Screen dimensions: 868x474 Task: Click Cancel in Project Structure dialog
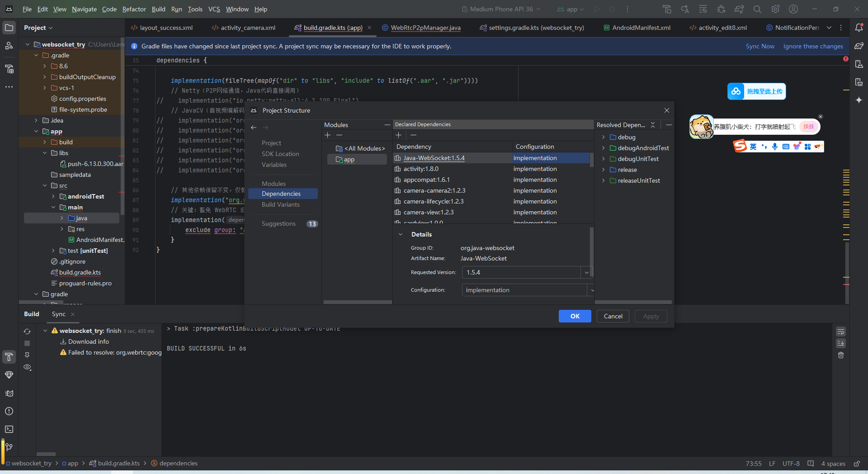click(613, 316)
